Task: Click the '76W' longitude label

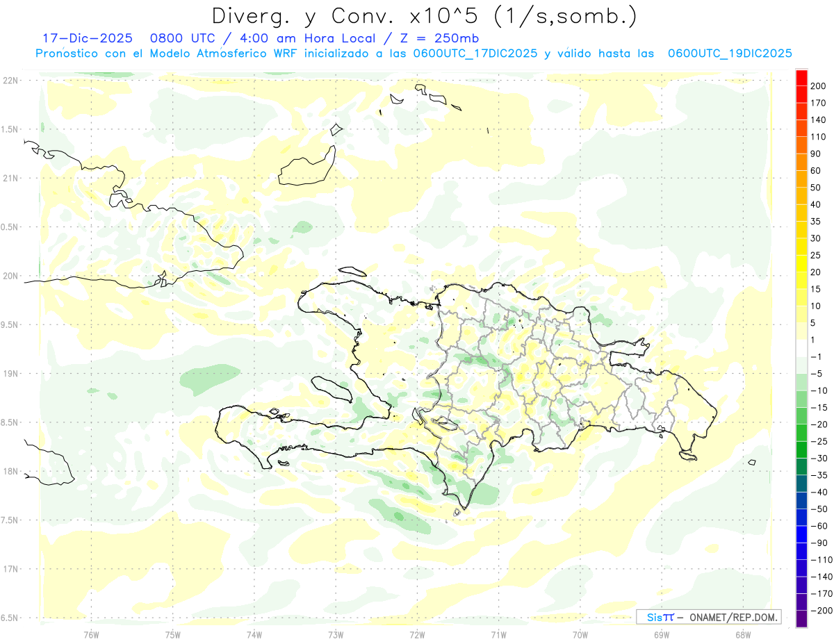Action: pyautogui.click(x=91, y=634)
